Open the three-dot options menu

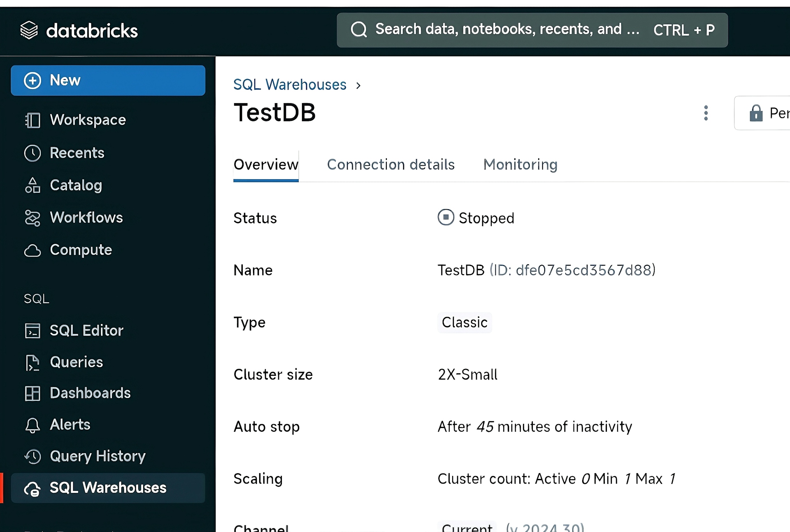click(x=706, y=113)
